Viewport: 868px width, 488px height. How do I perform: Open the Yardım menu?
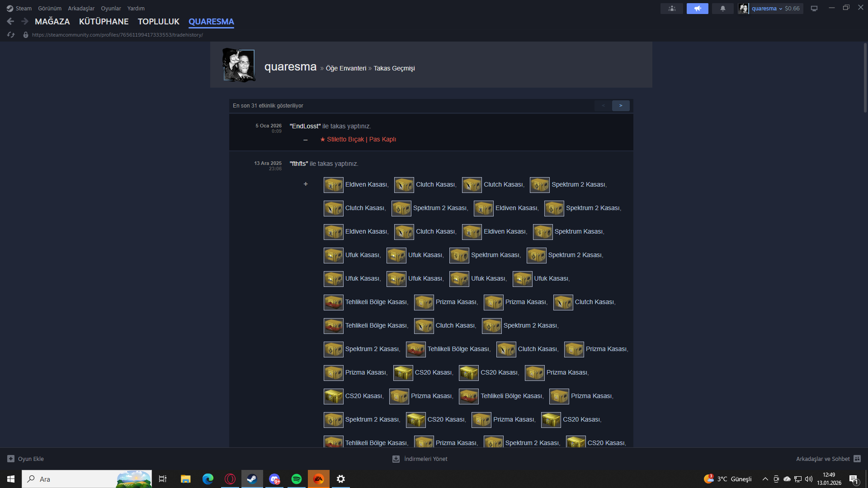click(x=136, y=8)
